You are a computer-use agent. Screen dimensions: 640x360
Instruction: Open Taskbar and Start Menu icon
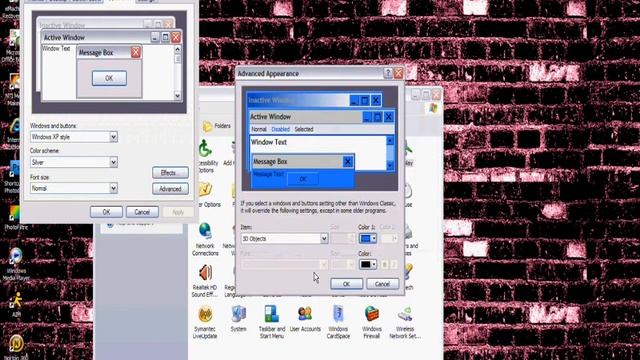pyautogui.click(x=272, y=322)
